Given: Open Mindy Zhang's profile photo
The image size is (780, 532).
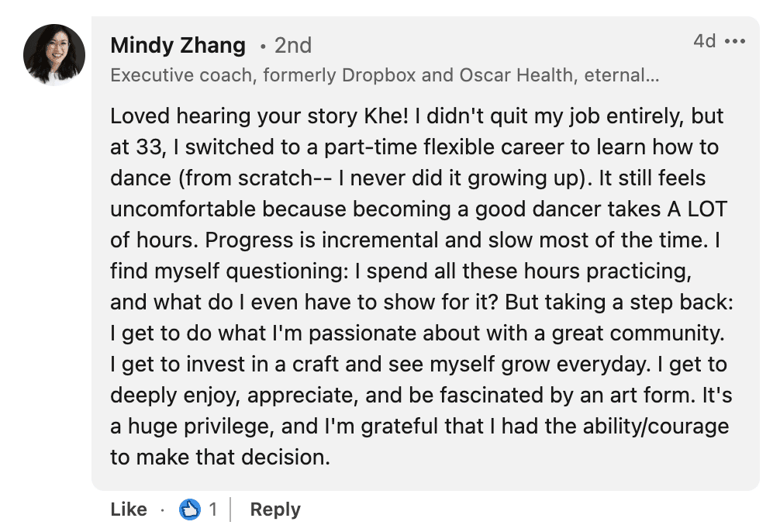Looking at the screenshot, I should click(54, 55).
